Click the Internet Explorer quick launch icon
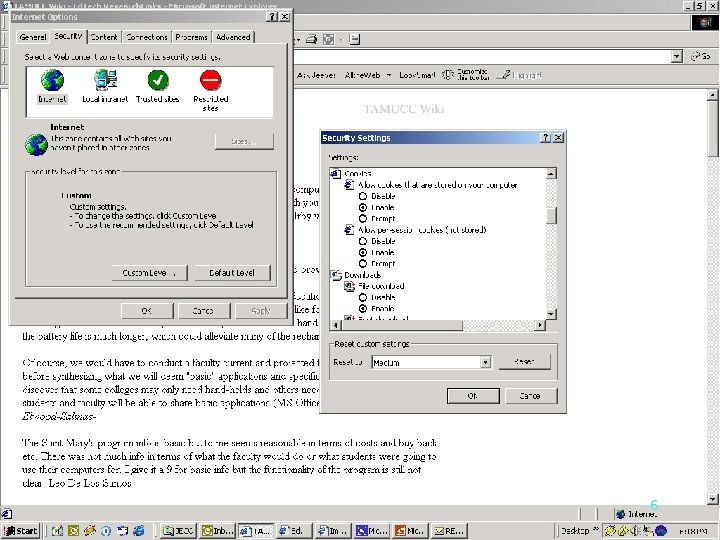This screenshot has width=720, height=540. coord(139,531)
